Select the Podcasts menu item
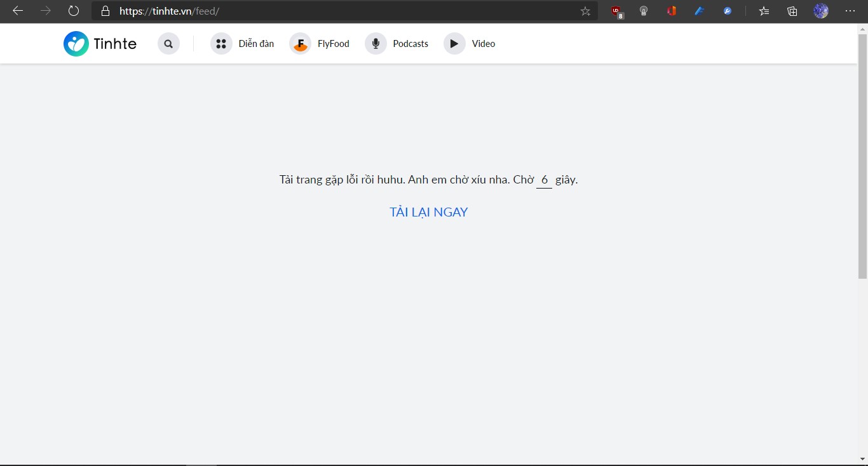868x466 pixels. [410, 44]
